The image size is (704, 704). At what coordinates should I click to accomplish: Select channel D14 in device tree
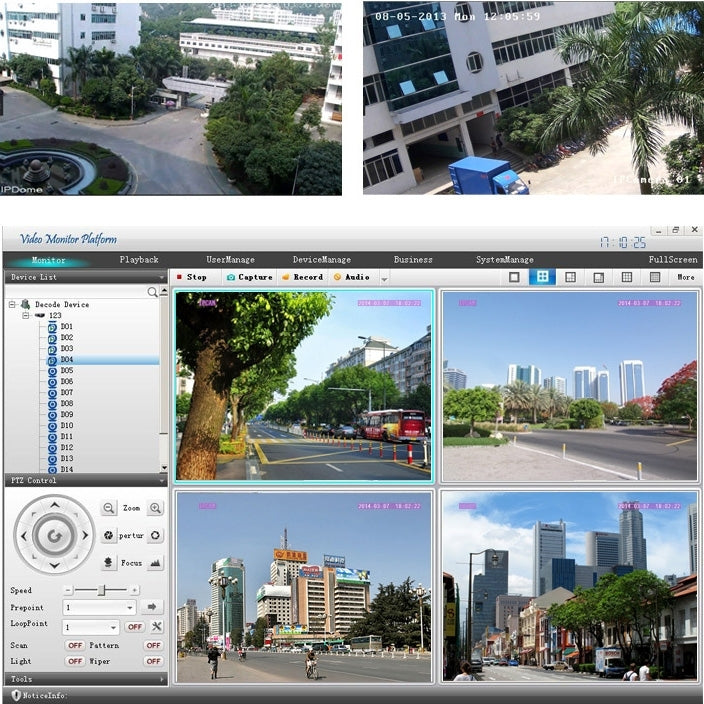tap(66, 469)
